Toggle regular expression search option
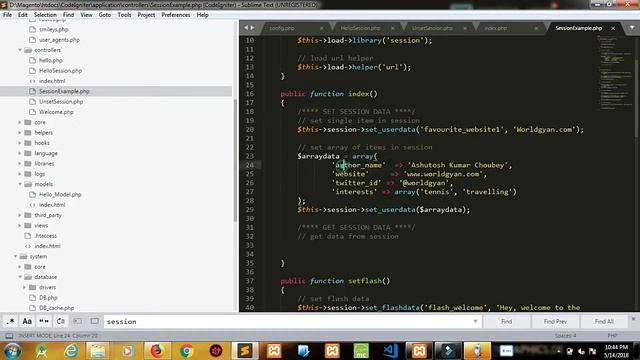This screenshot has width=640, height=360. 10,321
